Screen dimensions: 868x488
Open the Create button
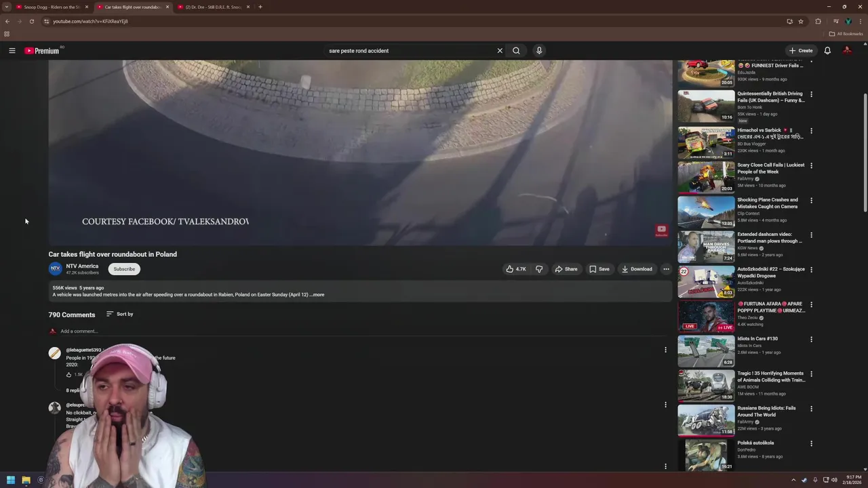pos(800,51)
